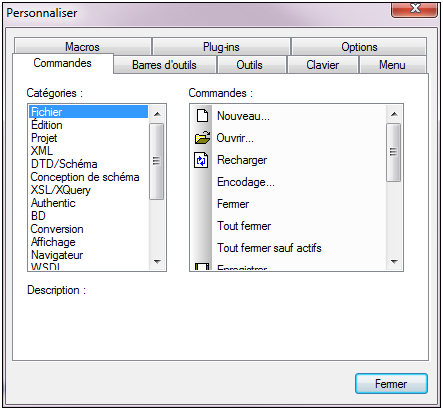The image size is (443, 410).
Task: Select the Édition category
Action: (88, 125)
